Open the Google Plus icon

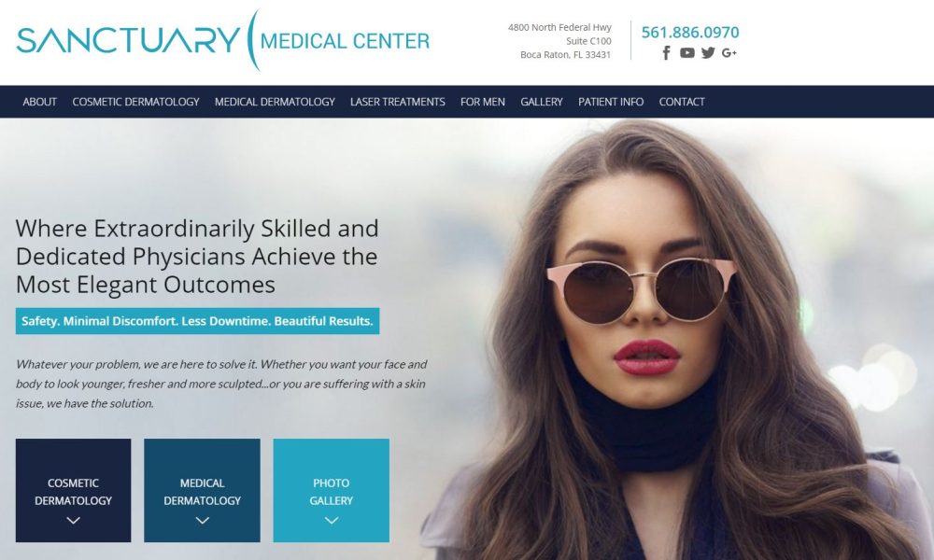[729, 53]
